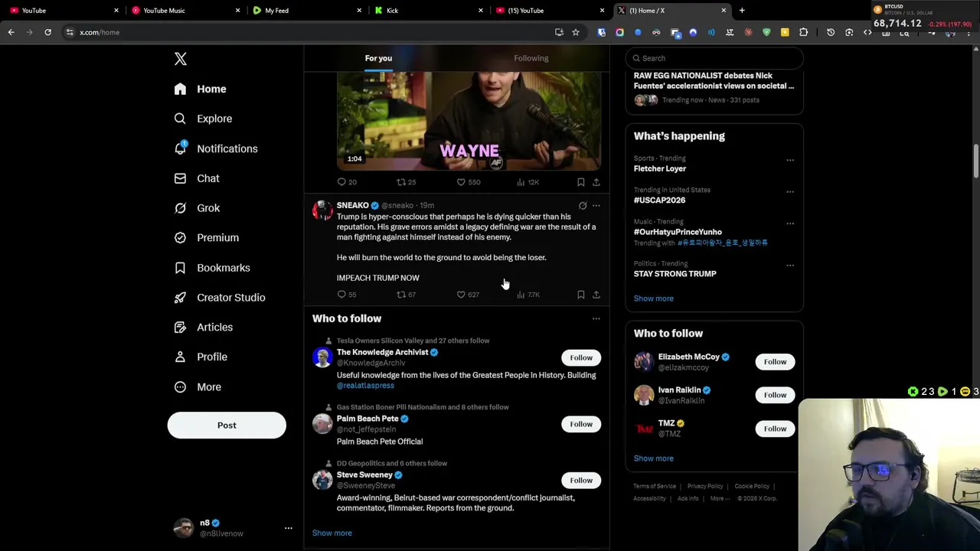Open options for feed Who to follow
The width and height of the screenshot is (980, 551).
(596, 318)
